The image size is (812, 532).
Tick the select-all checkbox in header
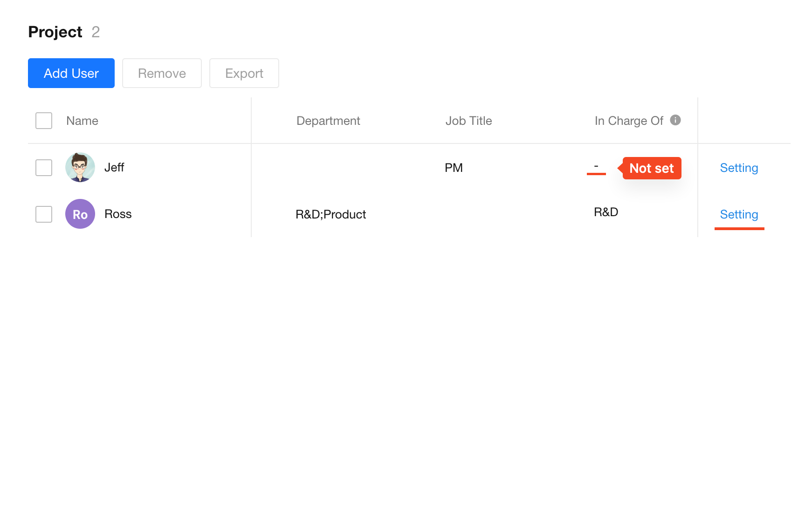click(x=44, y=121)
